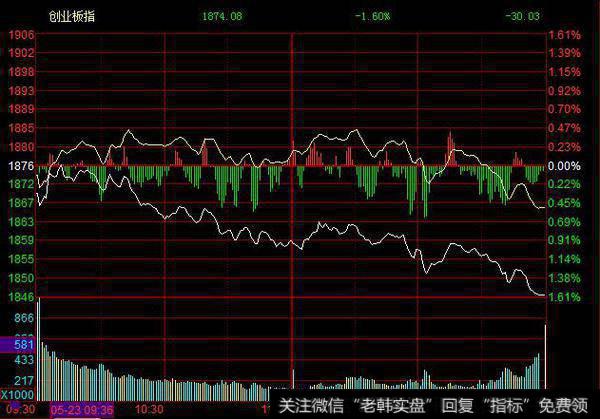The width and height of the screenshot is (600, 419).
Task: Click the point change -30.03
Action: (x=522, y=16)
